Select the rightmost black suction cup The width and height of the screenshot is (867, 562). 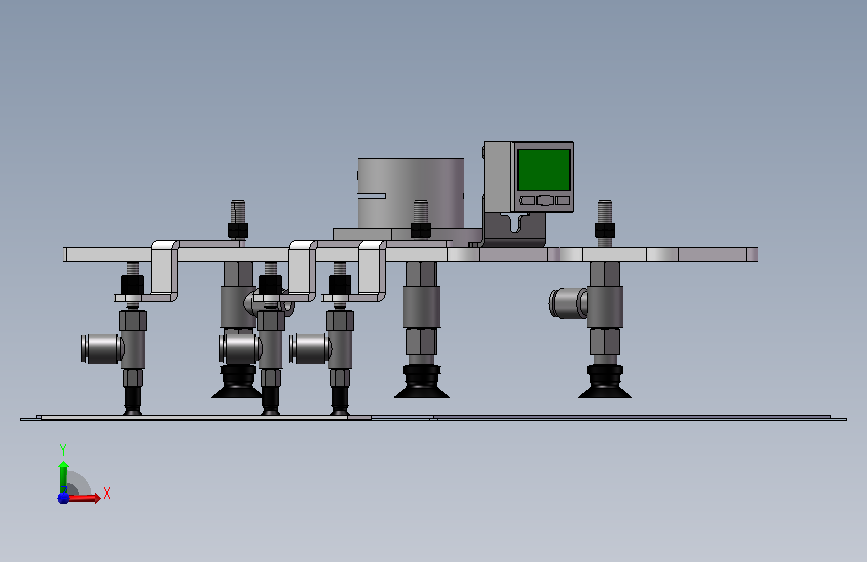604,382
